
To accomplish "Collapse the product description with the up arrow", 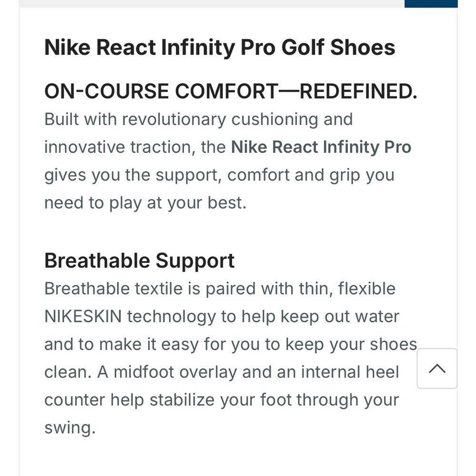I will click(436, 369).
